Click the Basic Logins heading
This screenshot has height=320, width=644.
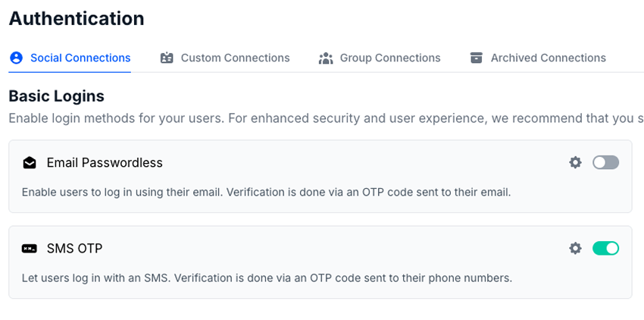click(x=56, y=96)
